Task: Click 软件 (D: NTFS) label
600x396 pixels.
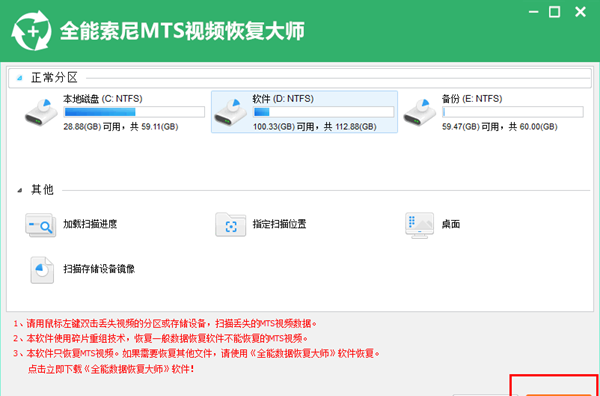Action: (x=283, y=99)
